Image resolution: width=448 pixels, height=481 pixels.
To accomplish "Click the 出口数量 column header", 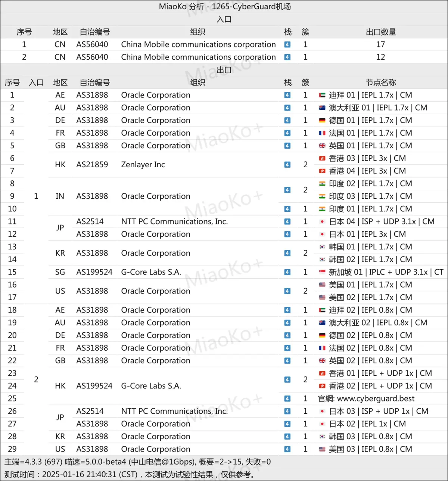I will click(380, 32).
